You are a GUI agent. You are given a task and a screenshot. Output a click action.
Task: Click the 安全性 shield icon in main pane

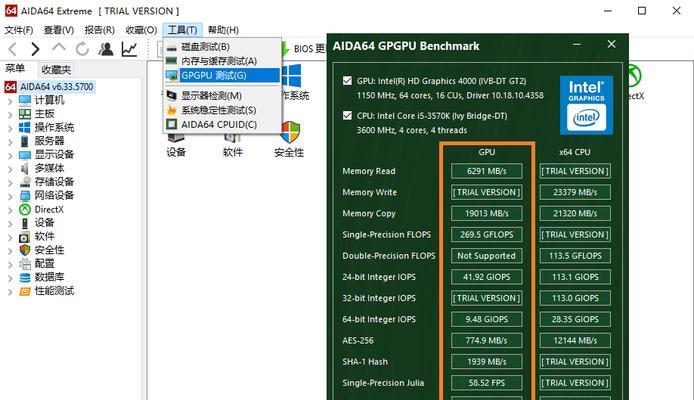[x=289, y=133]
